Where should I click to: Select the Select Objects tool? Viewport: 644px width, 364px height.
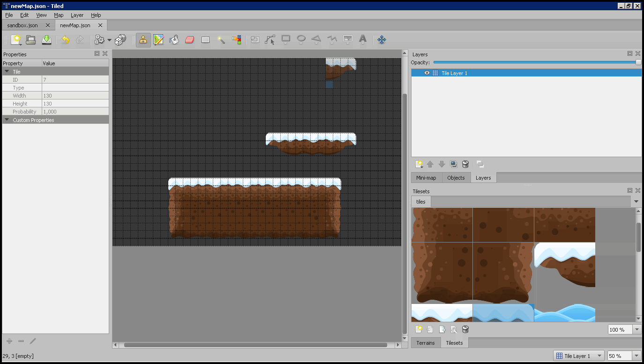click(x=255, y=40)
